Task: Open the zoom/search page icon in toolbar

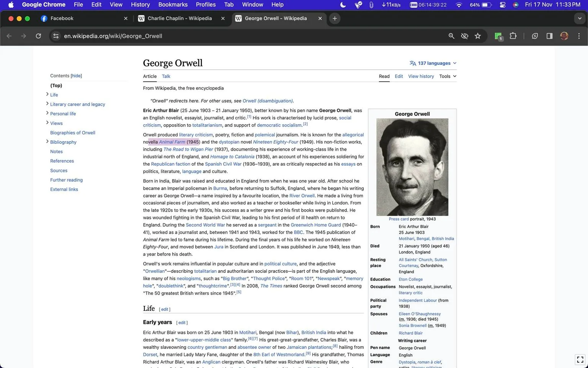Action: coord(451,36)
